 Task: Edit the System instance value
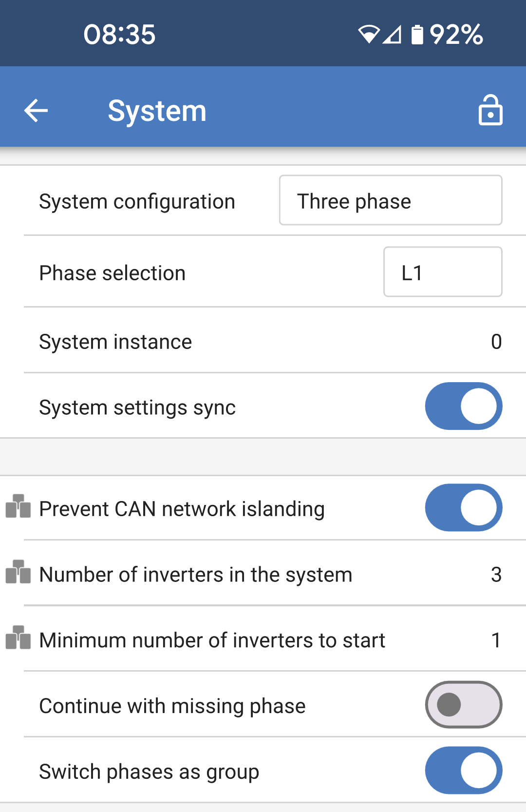[496, 342]
